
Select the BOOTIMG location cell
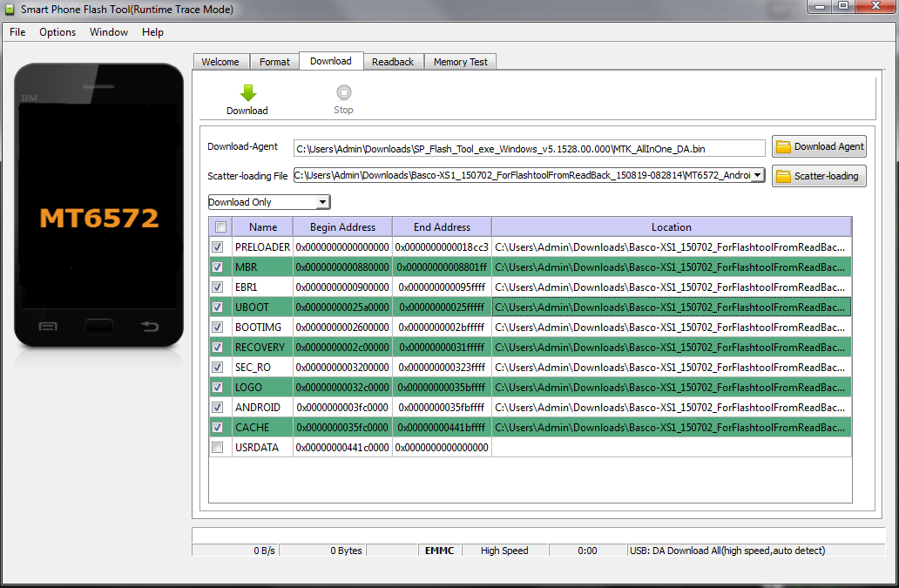(671, 328)
